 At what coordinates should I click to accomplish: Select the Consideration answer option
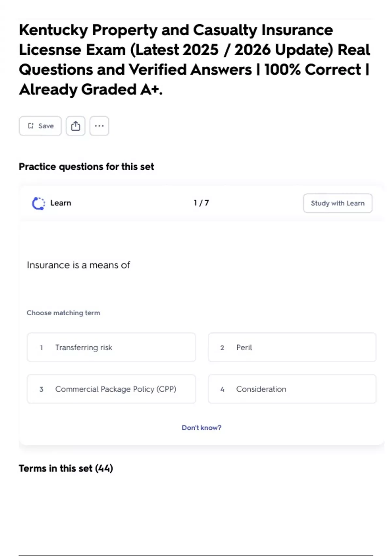point(292,389)
